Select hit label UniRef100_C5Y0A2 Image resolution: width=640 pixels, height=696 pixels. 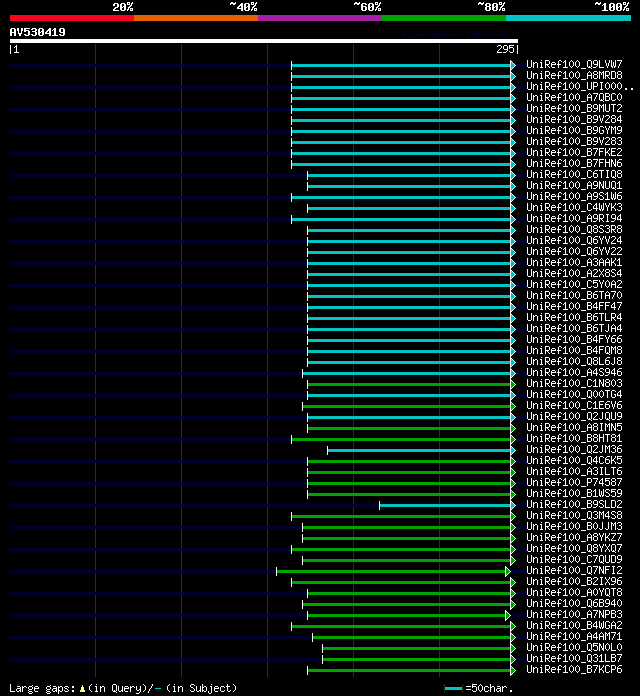pos(574,284)
